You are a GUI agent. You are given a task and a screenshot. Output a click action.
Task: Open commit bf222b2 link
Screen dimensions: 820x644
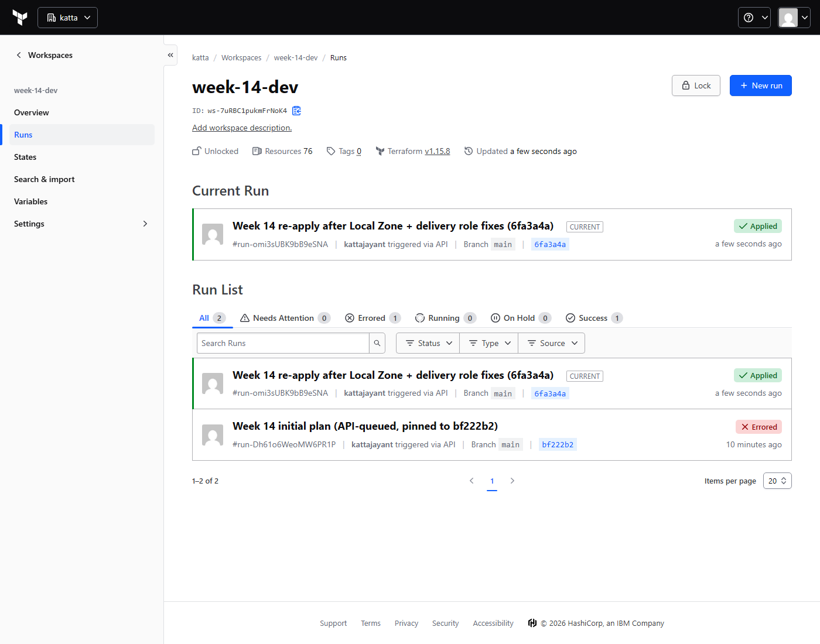(558, 444)
